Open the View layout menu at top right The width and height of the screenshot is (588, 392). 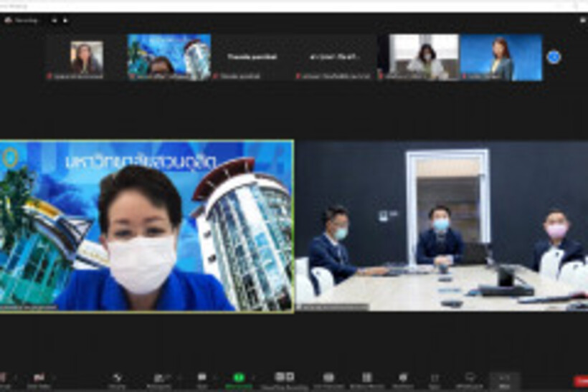point(582,20)
